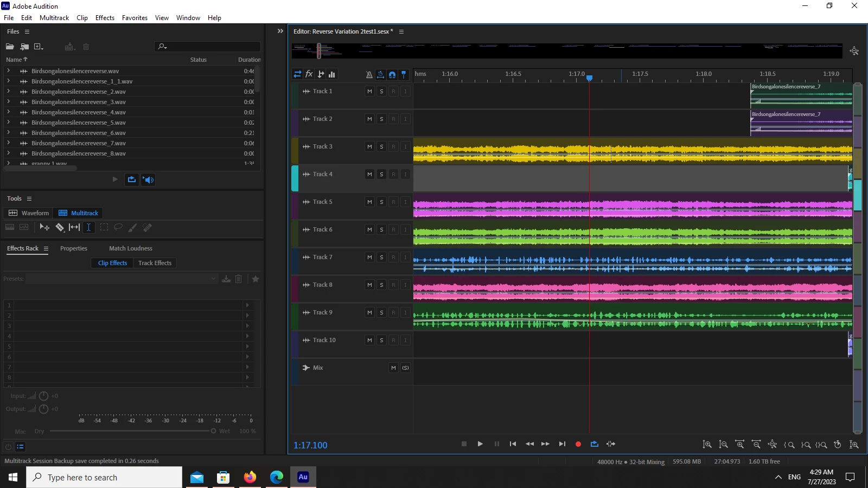The width and height of the screenshot is (868, 488).
Task: Toggle Loop Playback in the transport bar
Action: click(x=595, y=444)
